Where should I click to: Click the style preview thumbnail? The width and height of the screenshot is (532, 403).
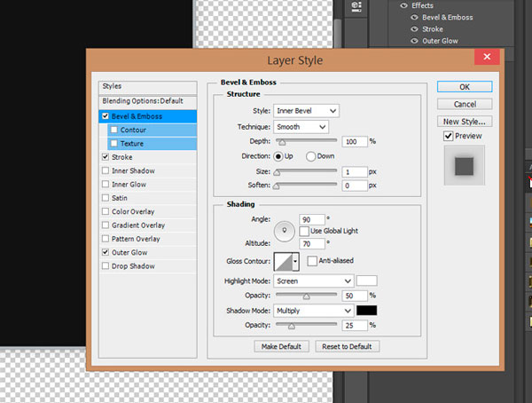coord(464,166)
